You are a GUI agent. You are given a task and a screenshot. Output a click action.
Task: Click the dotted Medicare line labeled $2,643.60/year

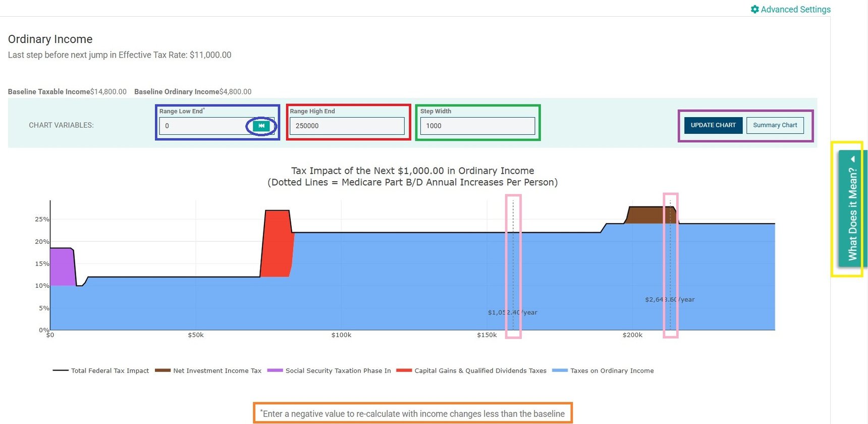(x=670, y=252)
